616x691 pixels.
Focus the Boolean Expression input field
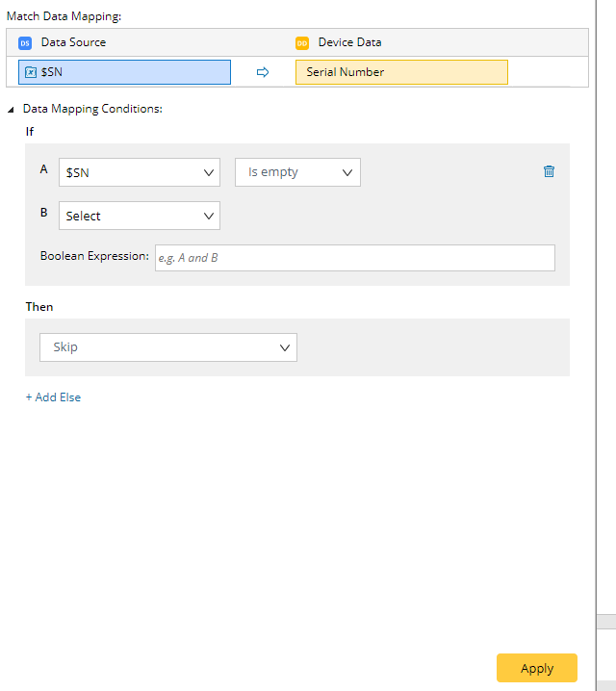point(354,258)
